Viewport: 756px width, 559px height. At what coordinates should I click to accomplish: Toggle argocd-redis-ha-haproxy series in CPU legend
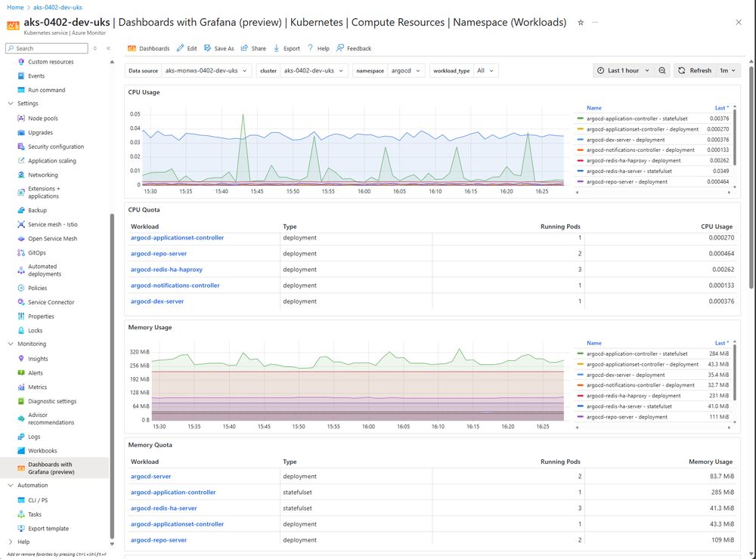coord(634,160)
